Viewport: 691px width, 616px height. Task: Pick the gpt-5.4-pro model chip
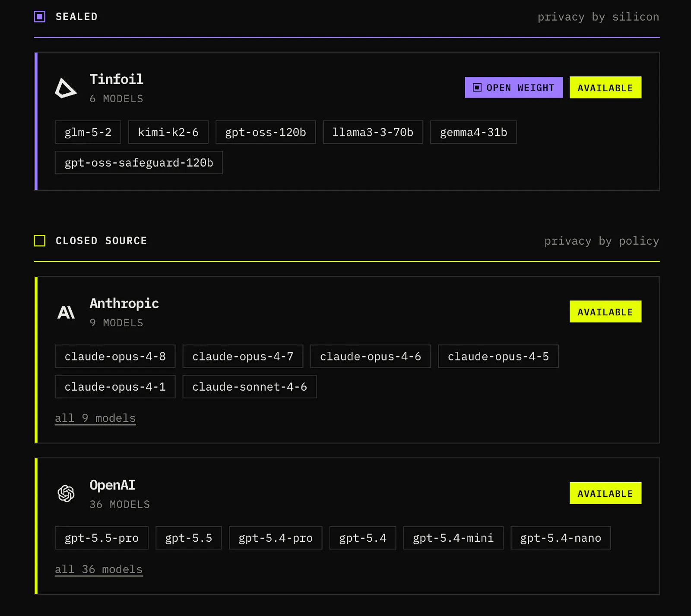[x=276, y=538]
